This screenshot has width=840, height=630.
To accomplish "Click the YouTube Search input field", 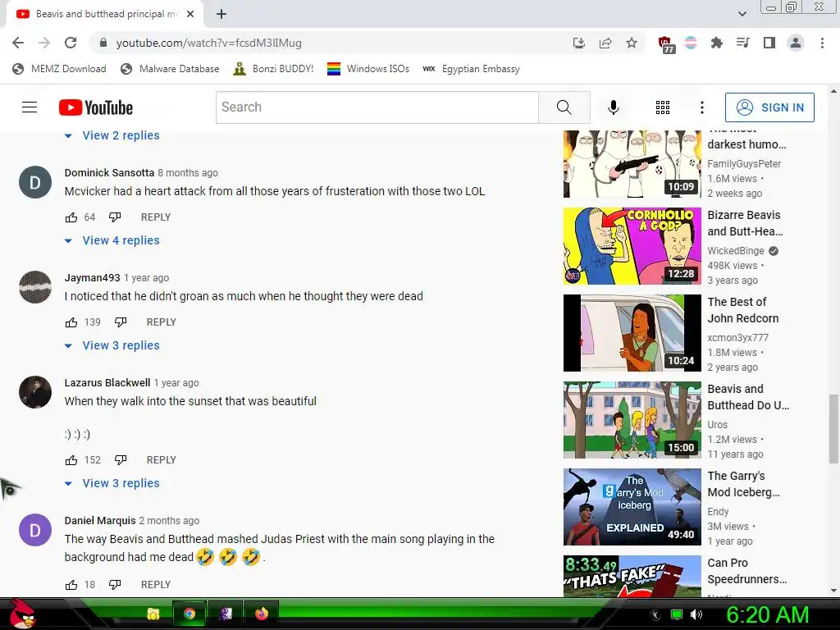I will (377, 107).
